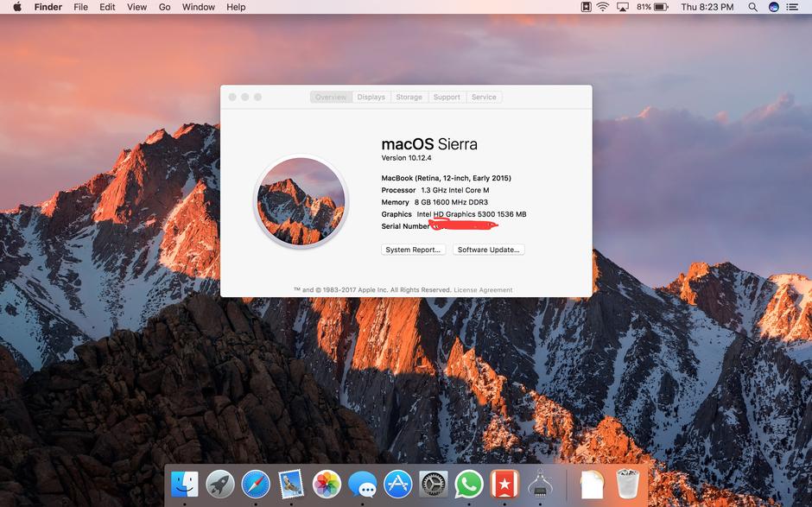Open the Finder menu

click(48, 7)
